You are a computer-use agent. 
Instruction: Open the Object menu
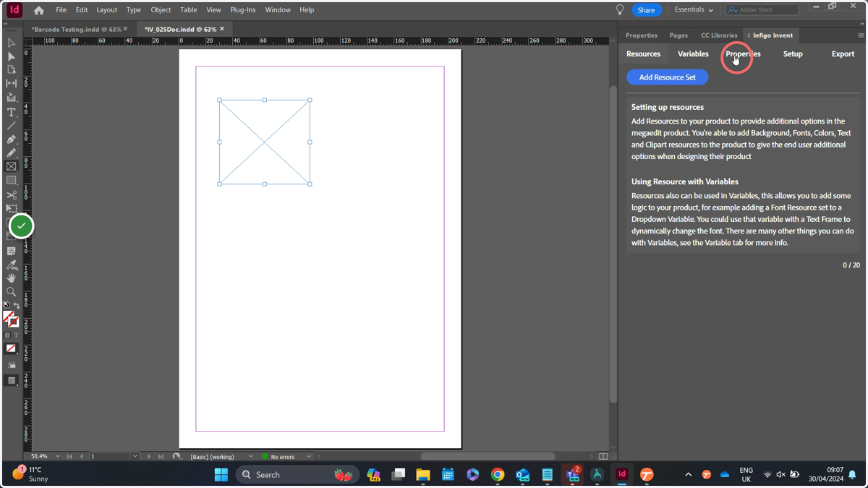(x=161, y=10)
